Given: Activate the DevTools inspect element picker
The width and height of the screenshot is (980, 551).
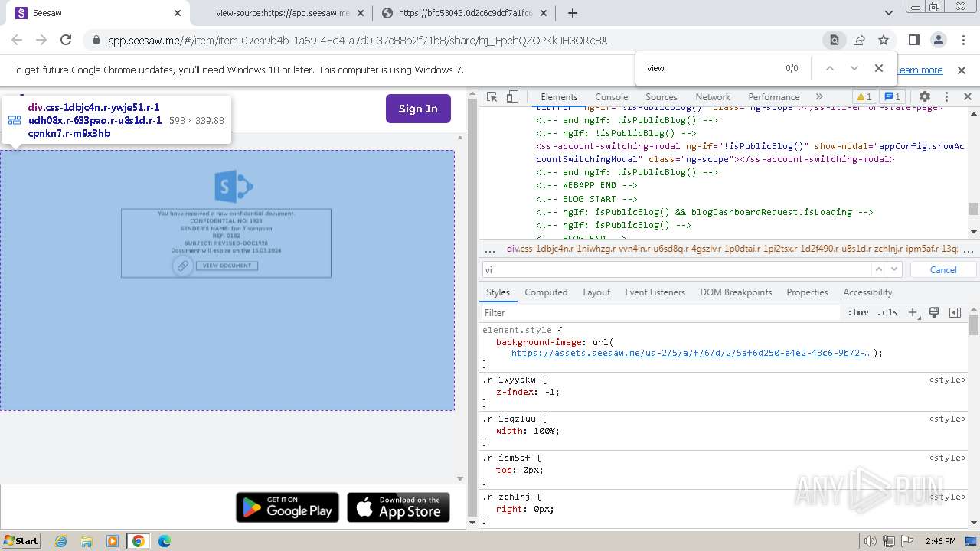Looking at the screenshot, I should click(x=492, y=97).
